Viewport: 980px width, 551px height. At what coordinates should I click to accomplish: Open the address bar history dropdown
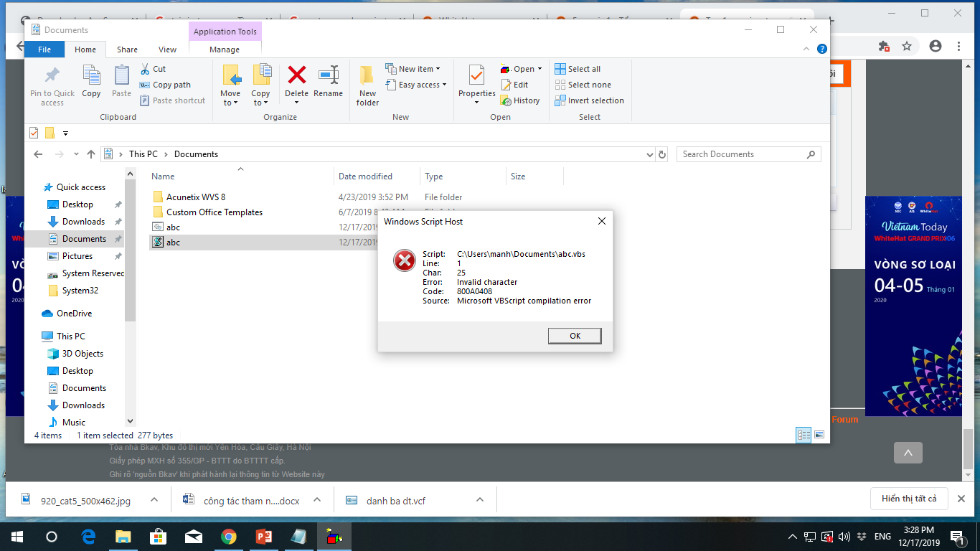649,154
